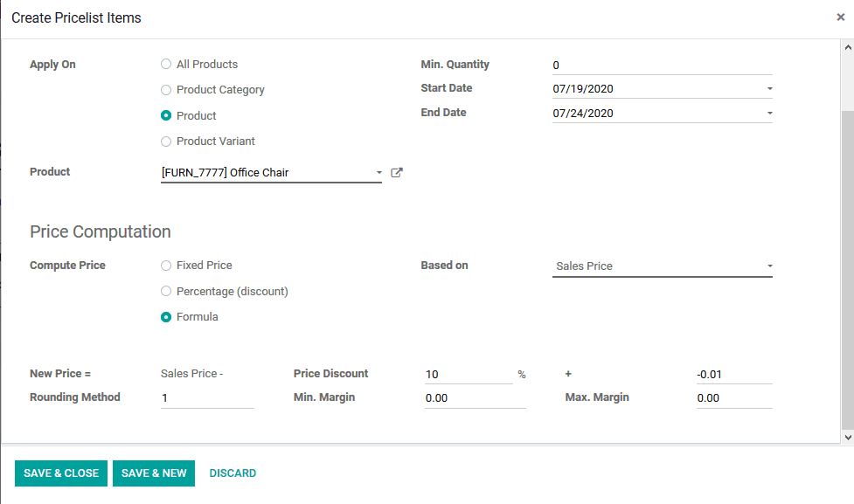Image resolution: width=854 pixels, height=504 pixels.
Task: Click the Min. Quantity label
Action: (455, 65)
